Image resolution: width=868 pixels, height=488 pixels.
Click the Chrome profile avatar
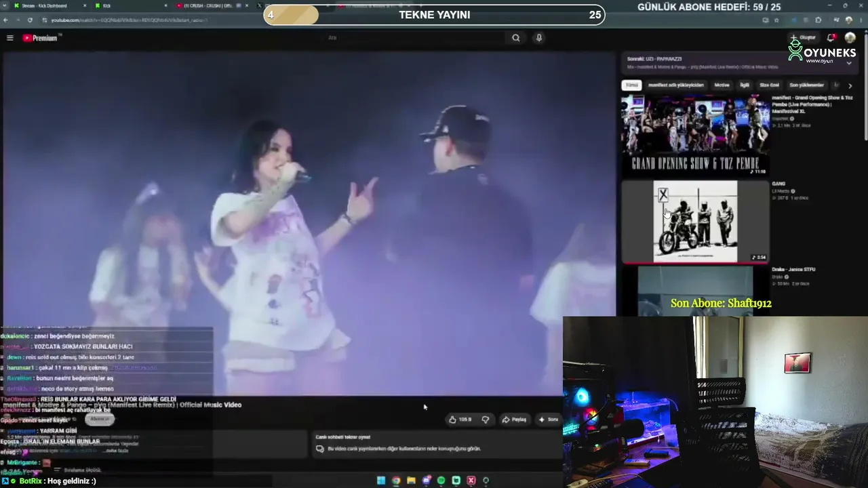coord(848,20)
